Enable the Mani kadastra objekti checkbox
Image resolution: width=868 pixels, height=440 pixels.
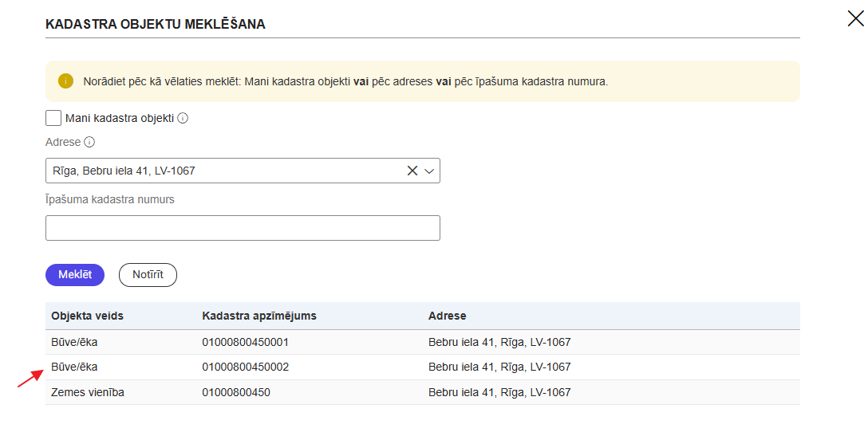(53, 118)
